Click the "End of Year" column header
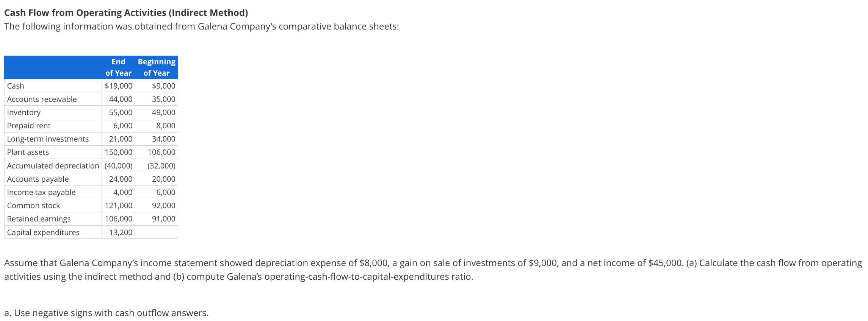This screenshot has height=321, width=868. (118, 67)
